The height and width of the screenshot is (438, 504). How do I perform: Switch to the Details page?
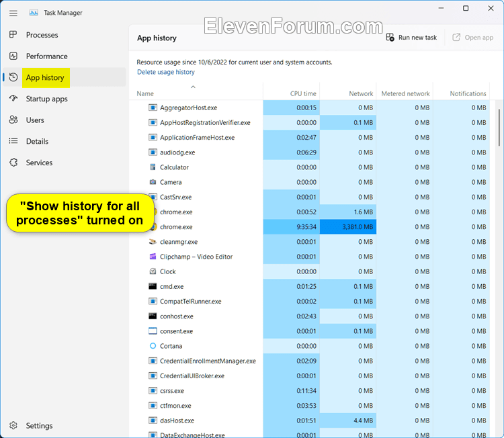(x=64, y=141)
